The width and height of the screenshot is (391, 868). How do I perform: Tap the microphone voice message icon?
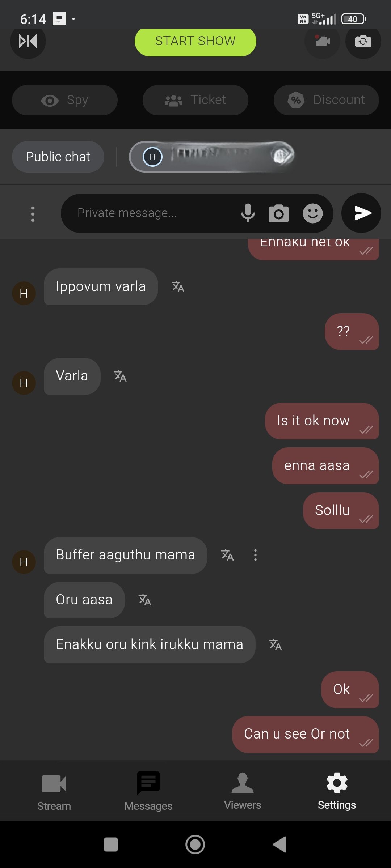click(x=248, y=213)
